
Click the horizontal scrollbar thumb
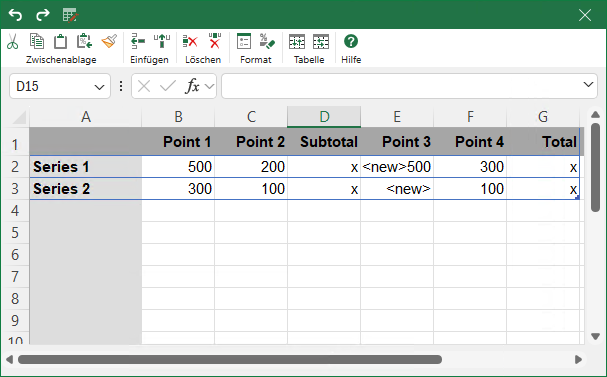click(230, 360)
